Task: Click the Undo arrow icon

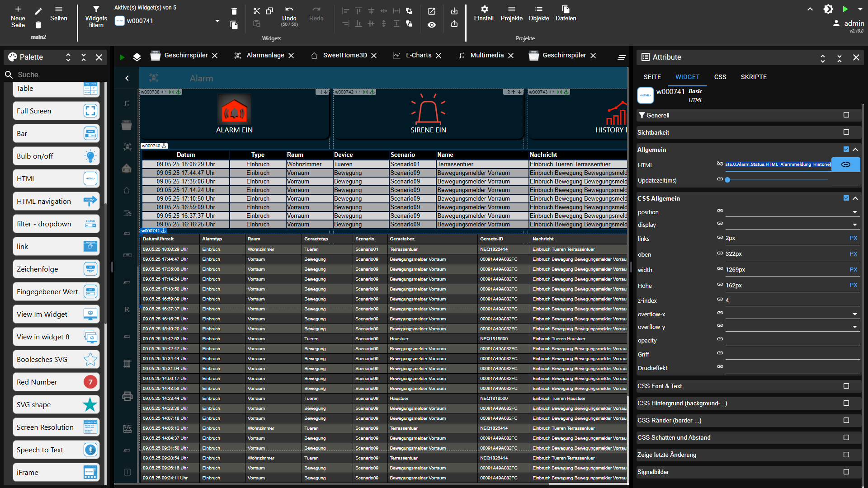Action: pos(289,9)
